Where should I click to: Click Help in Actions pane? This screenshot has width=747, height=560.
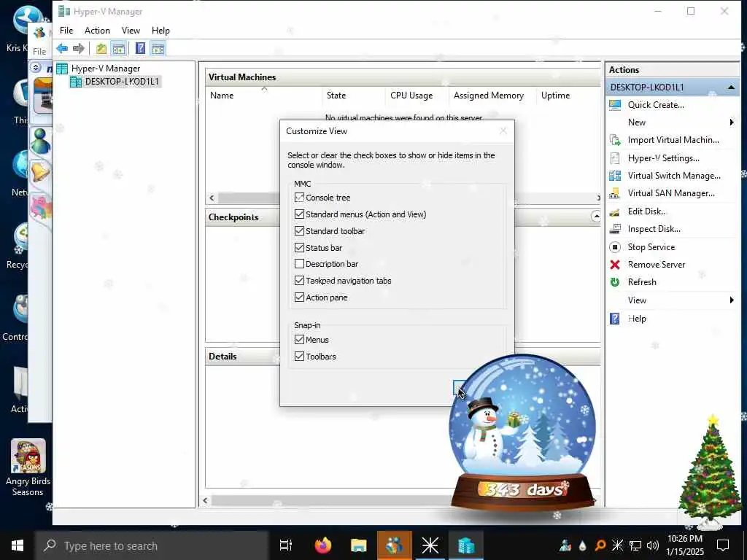tap(636, 319)
